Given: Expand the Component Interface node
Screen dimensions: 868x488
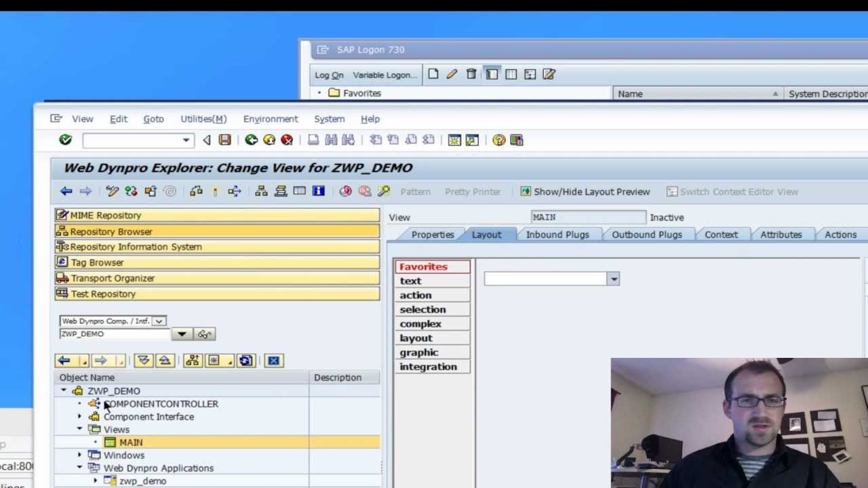Looking at the screenshot, I should (x=79, y=417).
